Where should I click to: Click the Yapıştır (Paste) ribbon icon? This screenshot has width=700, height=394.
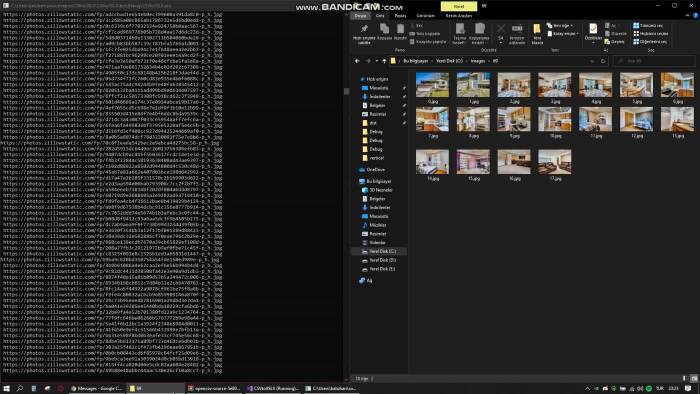pyautogui.click(x=400, y=29)
